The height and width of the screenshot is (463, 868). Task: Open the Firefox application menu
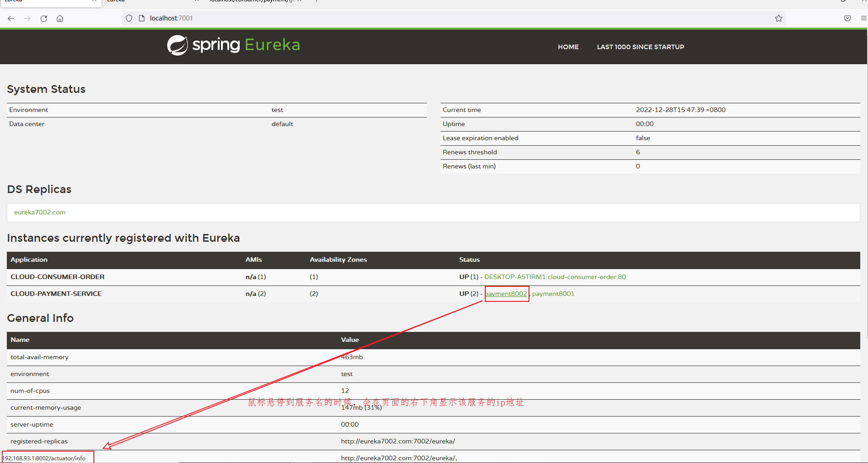pos(863,18)
